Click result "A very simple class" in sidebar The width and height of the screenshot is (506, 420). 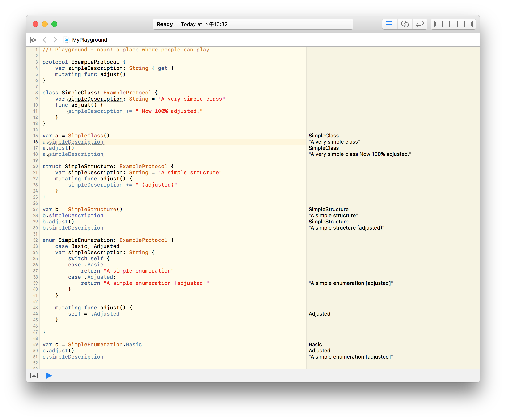coord(334,142)
